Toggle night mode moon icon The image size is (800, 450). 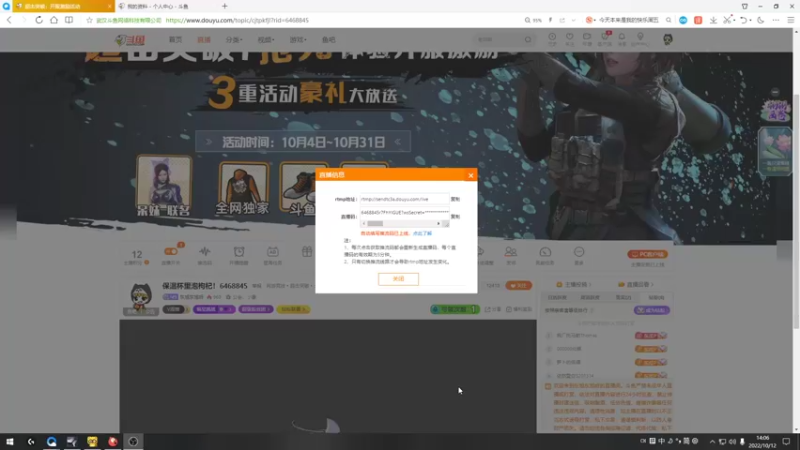tap(761, 20)
